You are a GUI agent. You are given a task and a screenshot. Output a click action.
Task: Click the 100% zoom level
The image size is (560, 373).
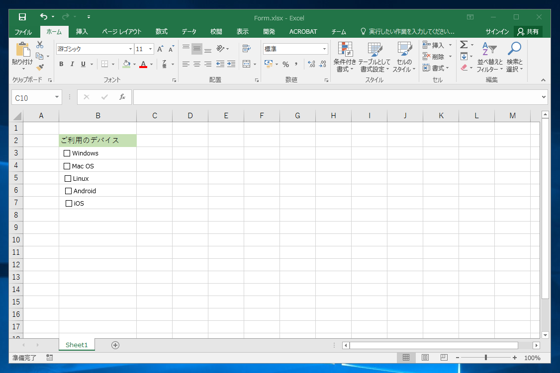pyautogui.click(x=532, y=358)
